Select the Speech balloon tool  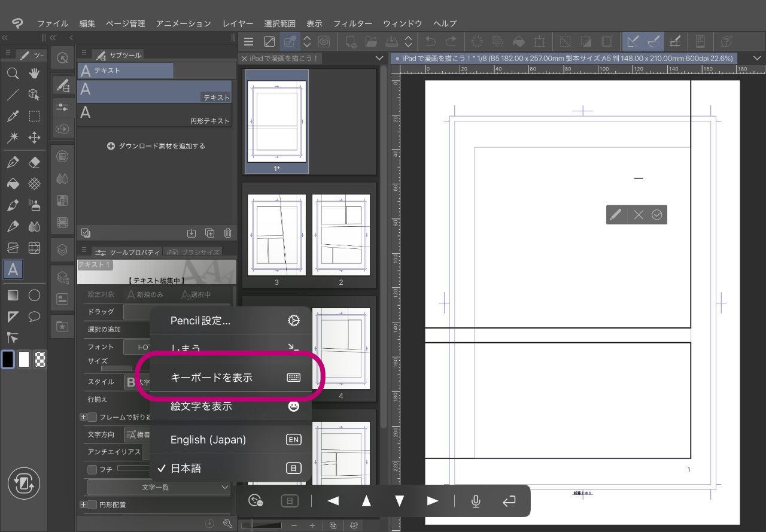(x=35, y=317)
